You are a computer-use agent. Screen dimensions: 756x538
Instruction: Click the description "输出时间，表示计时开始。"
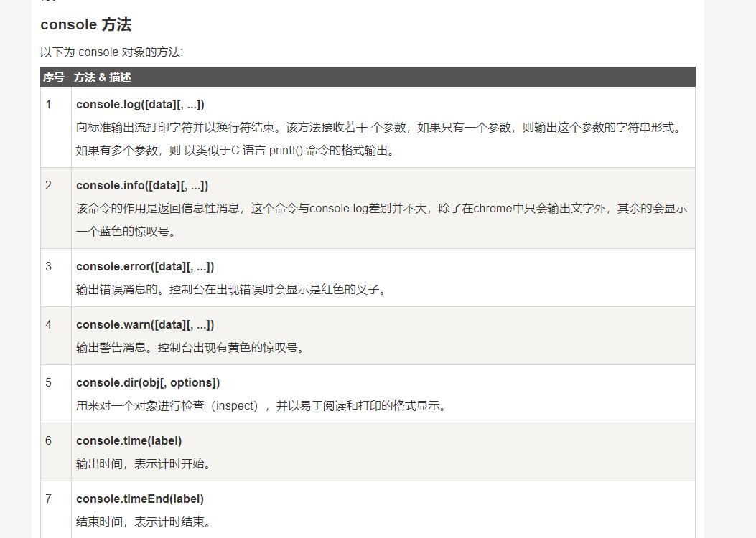point(144,464)
